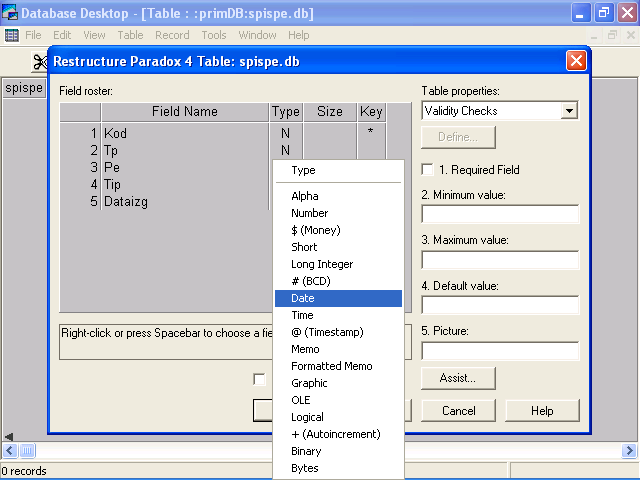Image resolution: width=640 pixels, height=480 pixels.
Task: Click horizontal scrollbar right arrow
Action: [x=629, y=451]
